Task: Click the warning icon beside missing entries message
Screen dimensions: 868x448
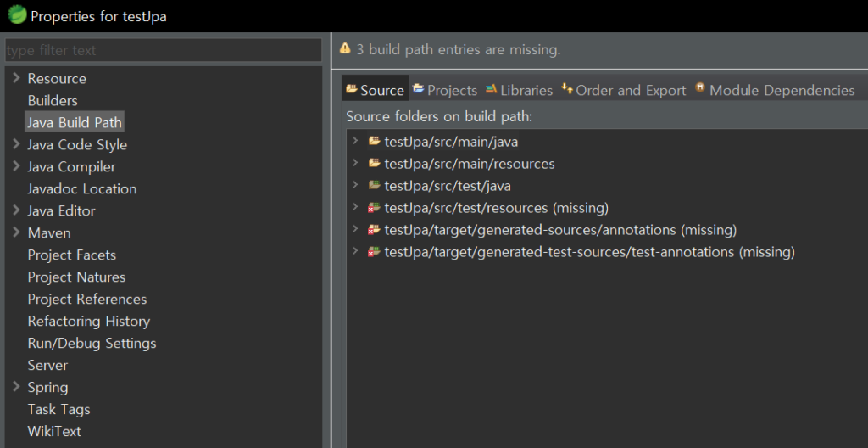Action: [345, 49]
